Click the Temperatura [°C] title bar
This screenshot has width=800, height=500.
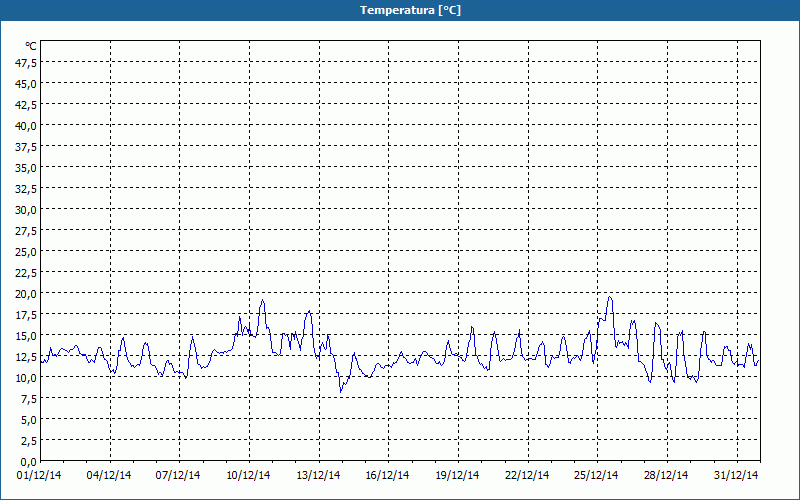click(400, 10)
